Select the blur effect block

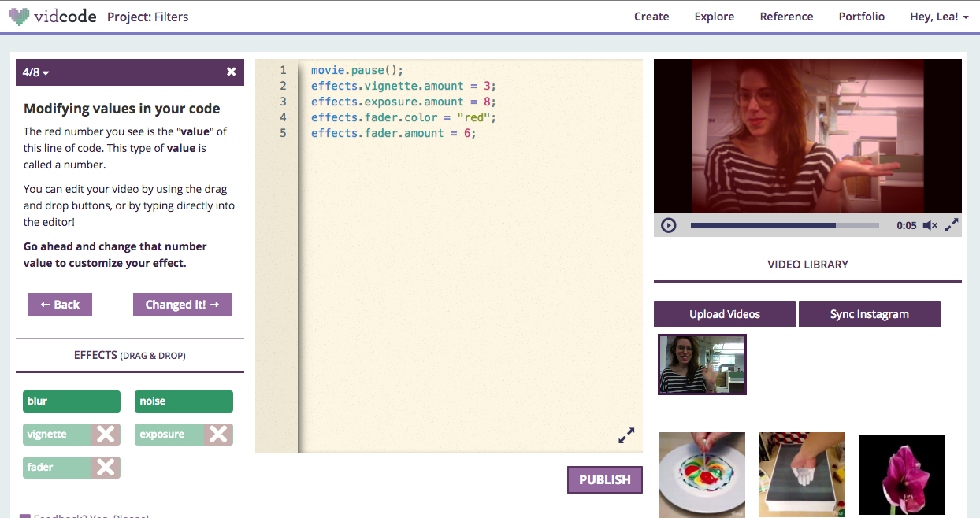(x=72, y=401)
